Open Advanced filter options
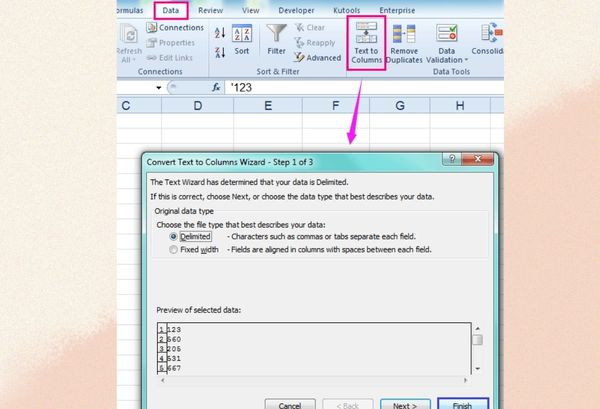 click(318, 58)
